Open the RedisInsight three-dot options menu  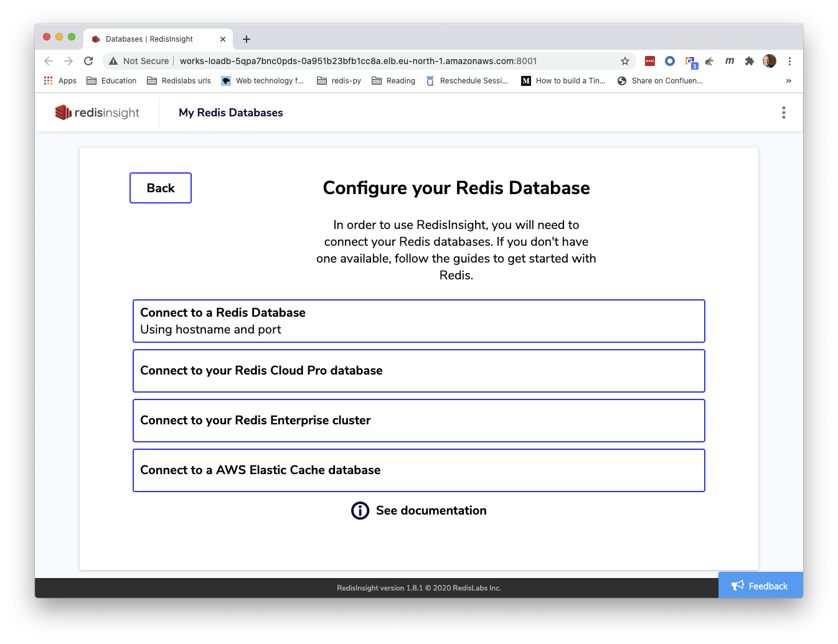tap(783, 113)
